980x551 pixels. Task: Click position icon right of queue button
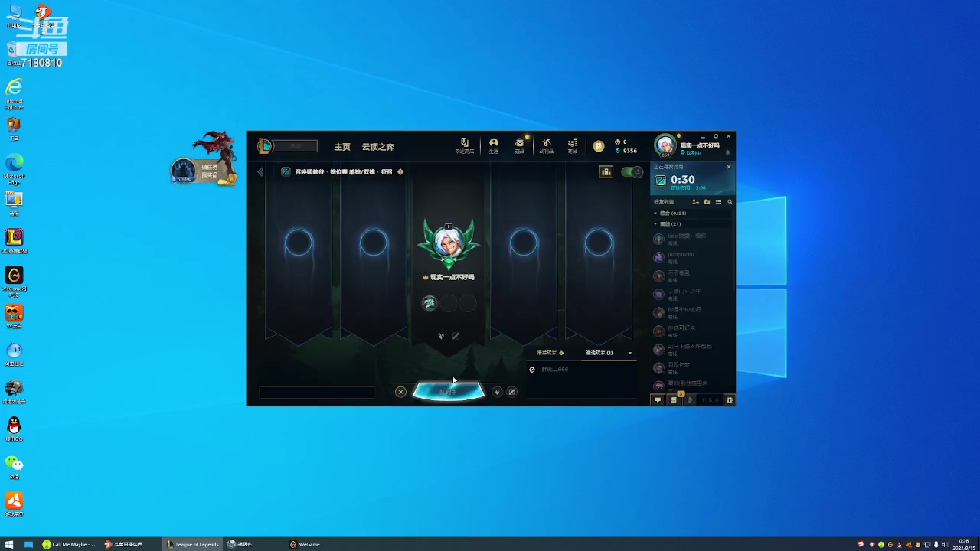[497, 392]
